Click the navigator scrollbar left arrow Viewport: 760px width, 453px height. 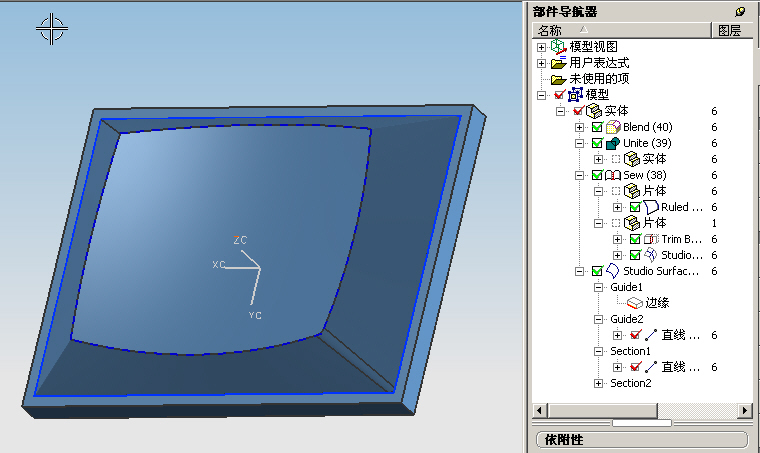(x=539, y=410)
